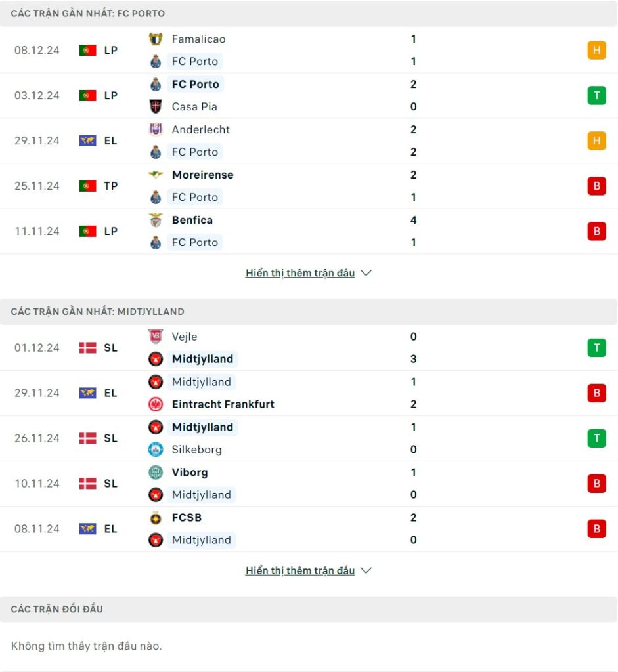
Task: Click the Viborg team crest
Action: coord(156,472)
